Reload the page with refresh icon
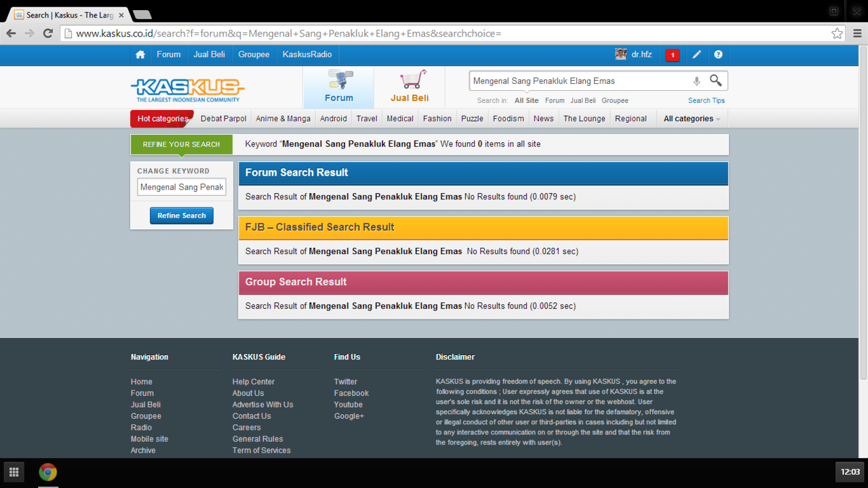868x488 pixels. coord(47,33)
